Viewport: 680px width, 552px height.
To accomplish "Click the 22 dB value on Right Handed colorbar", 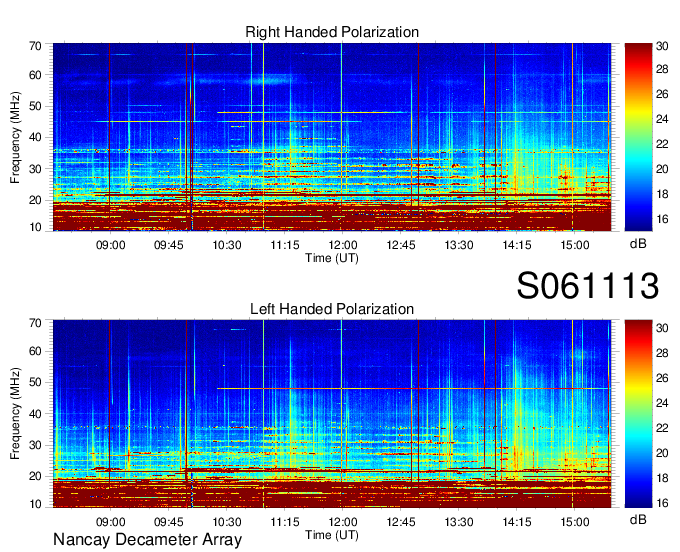I will click(662, 144).
